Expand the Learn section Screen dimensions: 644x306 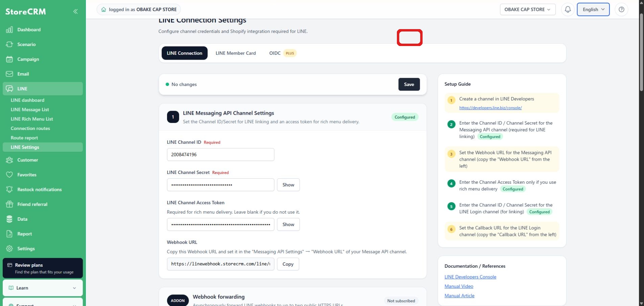(x=43, y=288)
